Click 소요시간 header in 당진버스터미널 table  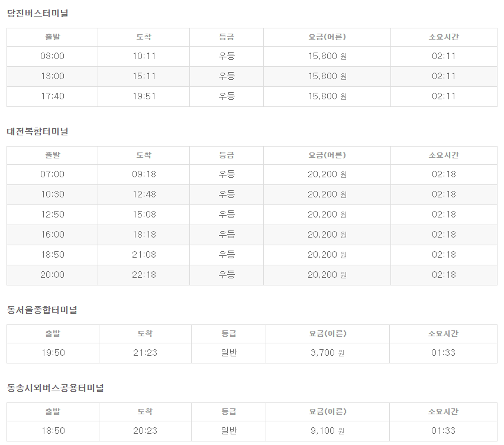click(444, 37)
